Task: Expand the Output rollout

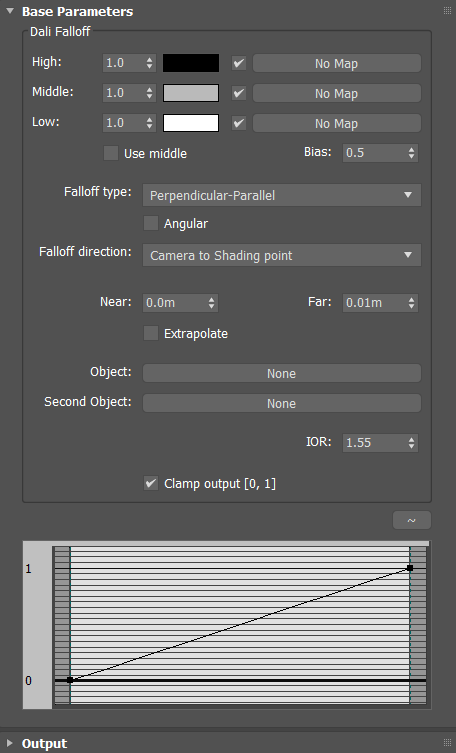Action: click(10, 743)
